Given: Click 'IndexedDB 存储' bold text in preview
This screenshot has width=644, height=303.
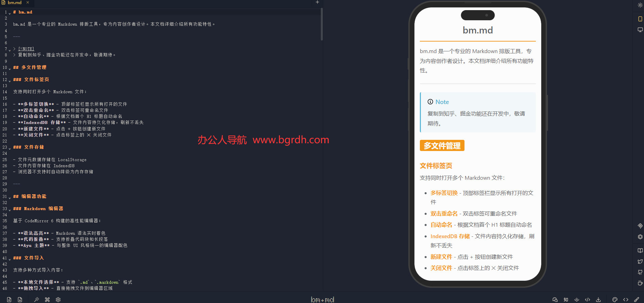Looking at the screenshot, I should 450,236.
